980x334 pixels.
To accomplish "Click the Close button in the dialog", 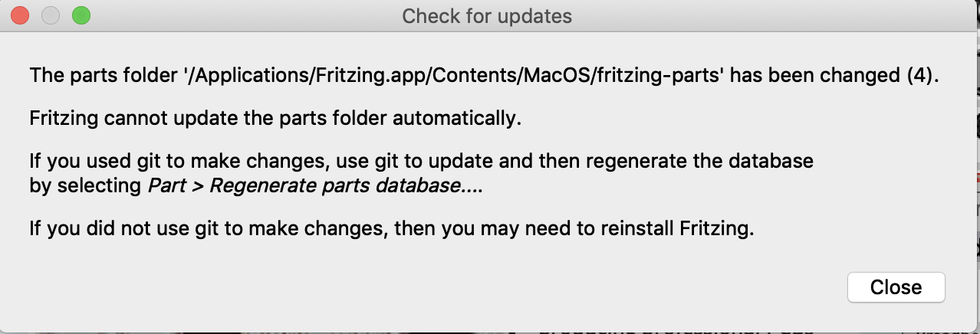I will click(x=896, y=287).
